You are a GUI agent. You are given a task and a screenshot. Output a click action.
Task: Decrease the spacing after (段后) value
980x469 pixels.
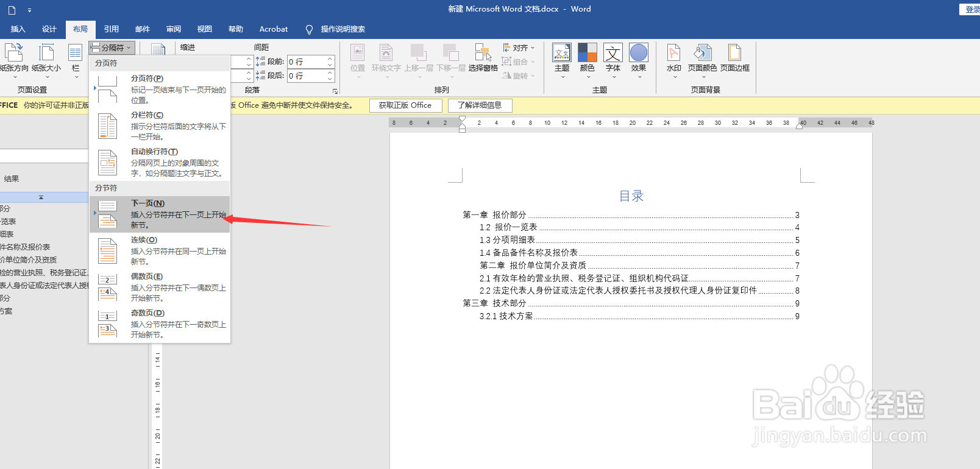330,79
